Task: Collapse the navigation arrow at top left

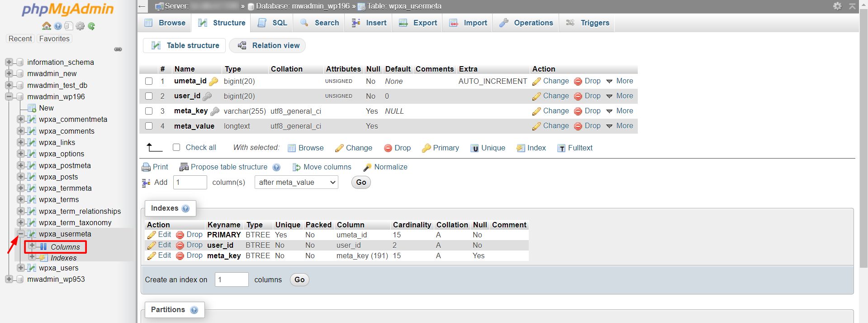Action: point(142,6)
